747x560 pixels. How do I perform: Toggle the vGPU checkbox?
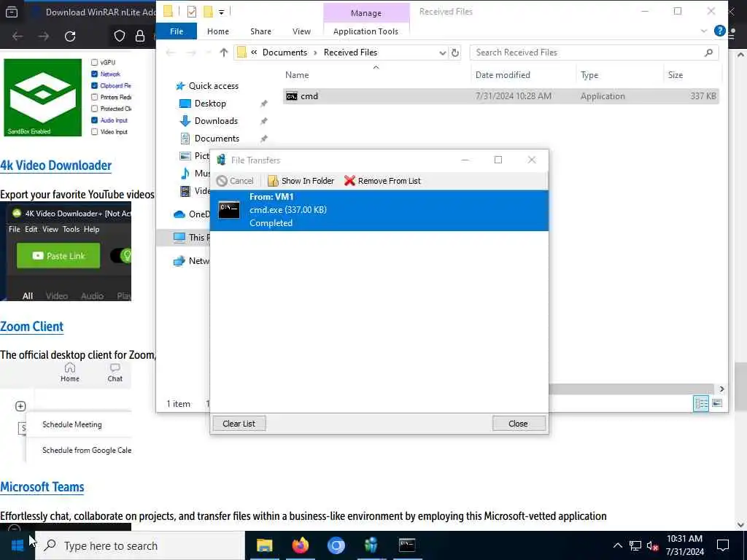click(x=94, y=63)
